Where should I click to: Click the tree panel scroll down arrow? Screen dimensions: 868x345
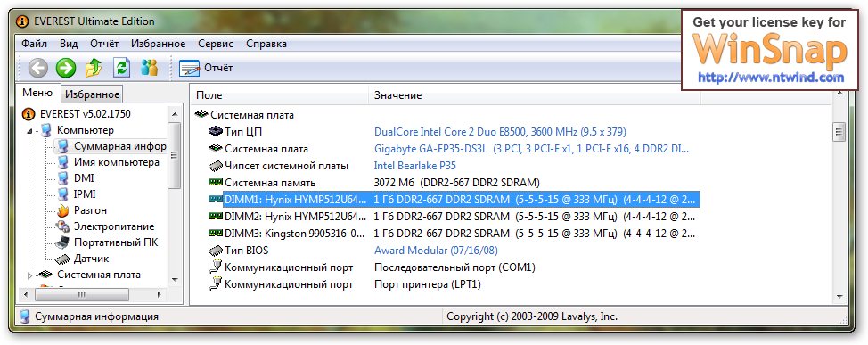[175, 280]
